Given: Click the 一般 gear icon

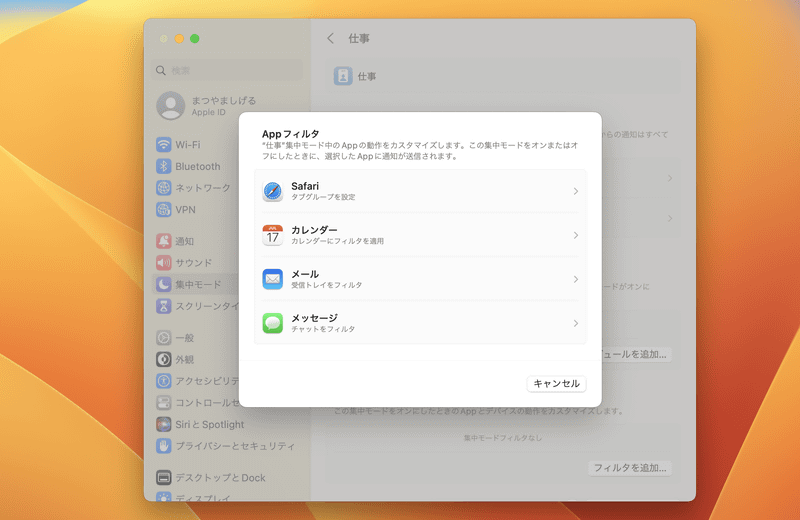Looking at the screenshot, I should (163, 338).
